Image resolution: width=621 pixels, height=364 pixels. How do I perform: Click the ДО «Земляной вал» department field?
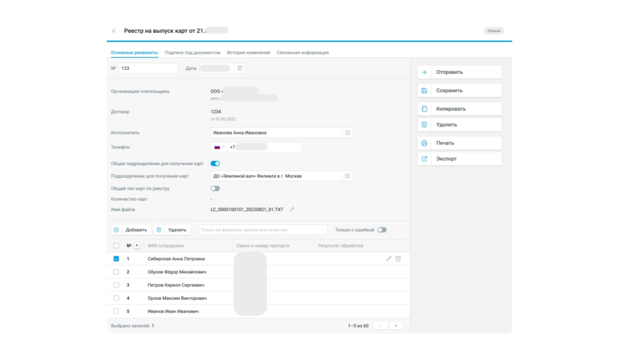pyautogui.click(x=277, y=176)
